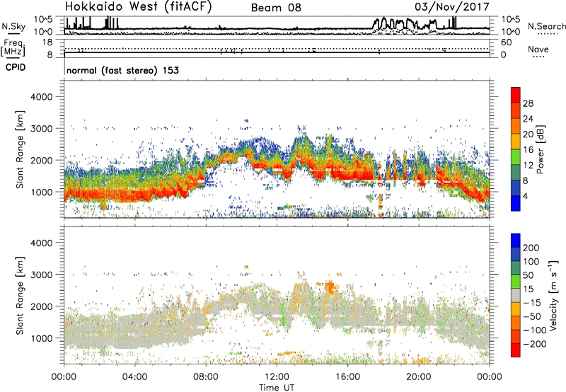The height and width of the screenshot is (392, 566).
Task: Click the noise plateau in N.Sky plot after 18:00
Action: coord(404,23)
